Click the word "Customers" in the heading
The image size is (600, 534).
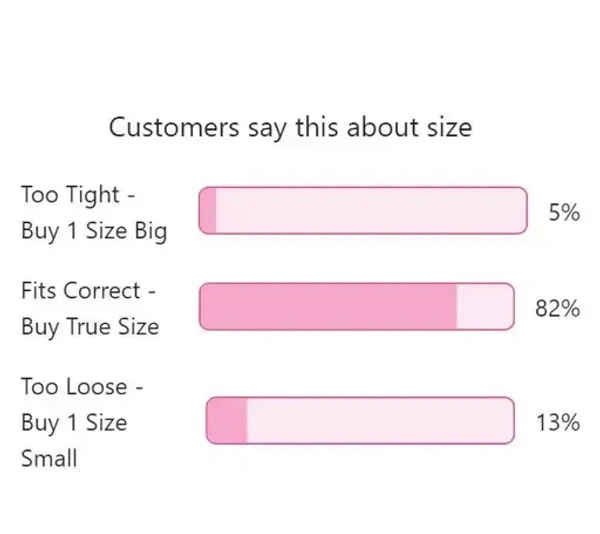tap(174, 128)
